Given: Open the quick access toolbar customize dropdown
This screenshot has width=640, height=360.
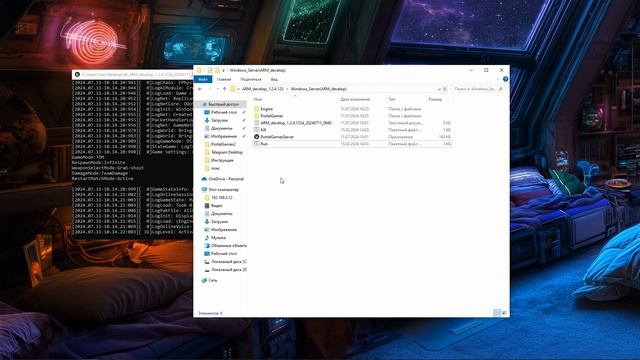Looking at the screenshot, I should pos(223,70).
